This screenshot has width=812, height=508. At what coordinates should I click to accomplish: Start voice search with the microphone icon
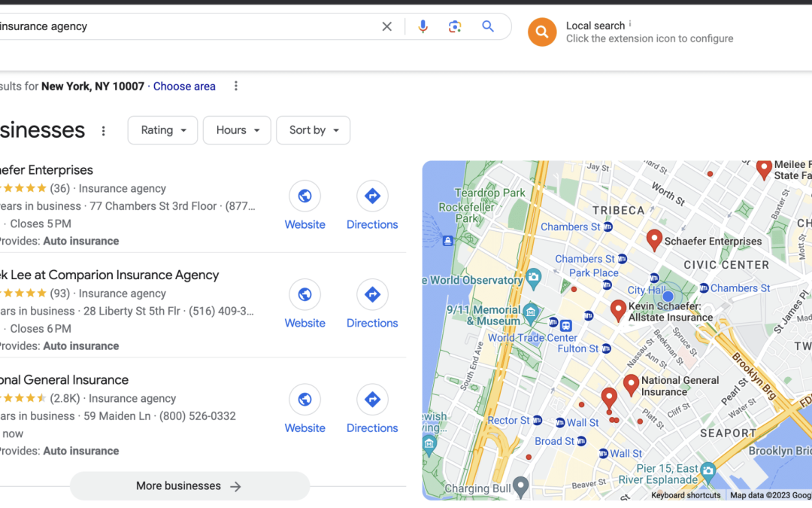coord(423,26)
